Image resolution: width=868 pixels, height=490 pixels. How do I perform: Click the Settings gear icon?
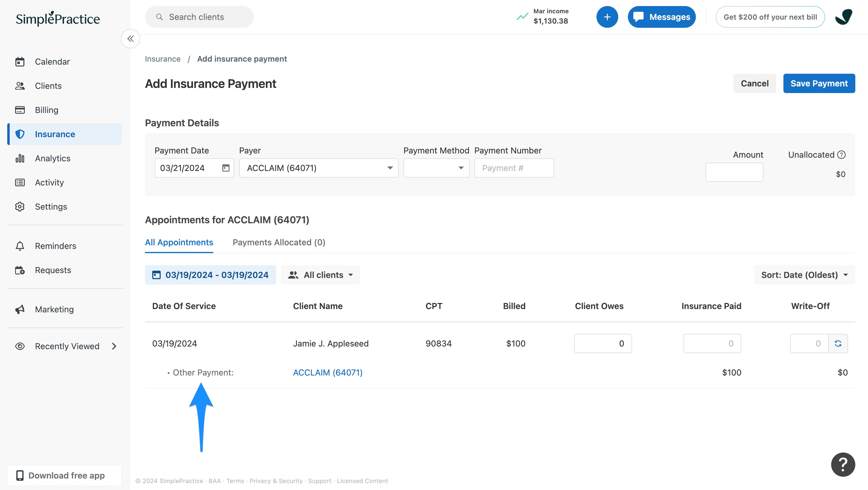[x=20, y=207]
